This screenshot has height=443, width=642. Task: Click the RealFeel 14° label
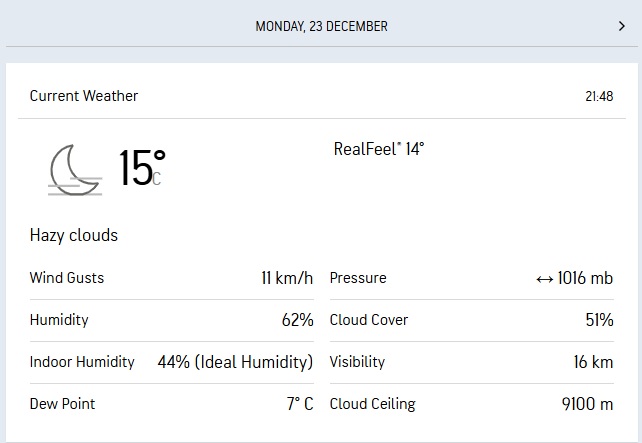point(379,149)
